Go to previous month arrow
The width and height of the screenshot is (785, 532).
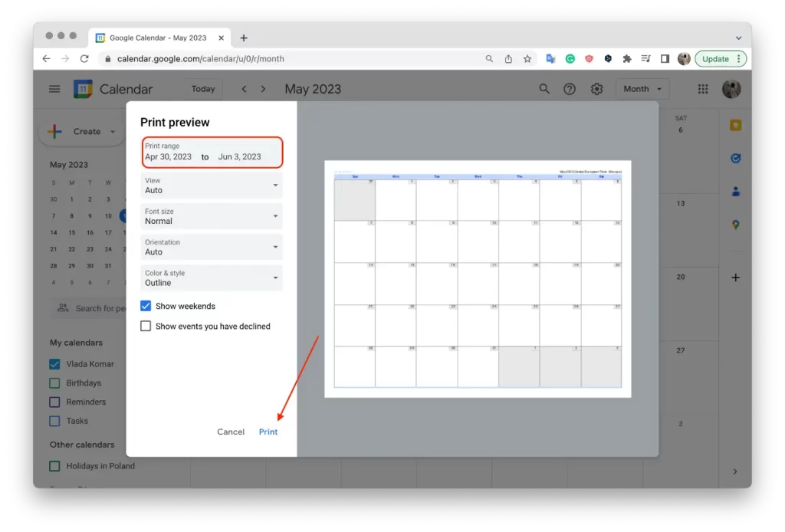(244, 89)
